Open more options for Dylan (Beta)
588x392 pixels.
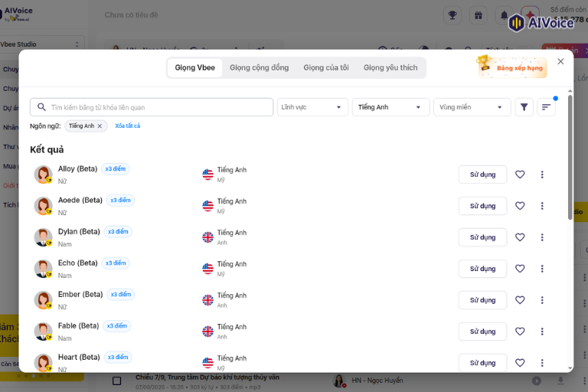coord(542,237)
